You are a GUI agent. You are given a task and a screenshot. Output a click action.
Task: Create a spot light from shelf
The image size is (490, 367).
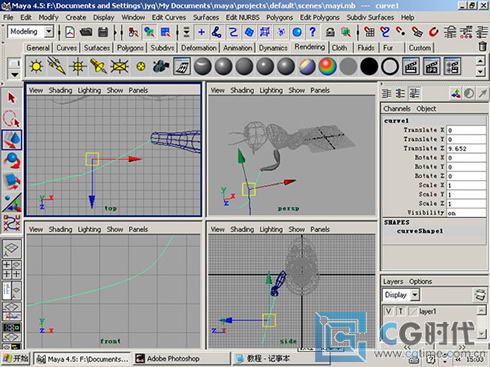tap(98, 66)
